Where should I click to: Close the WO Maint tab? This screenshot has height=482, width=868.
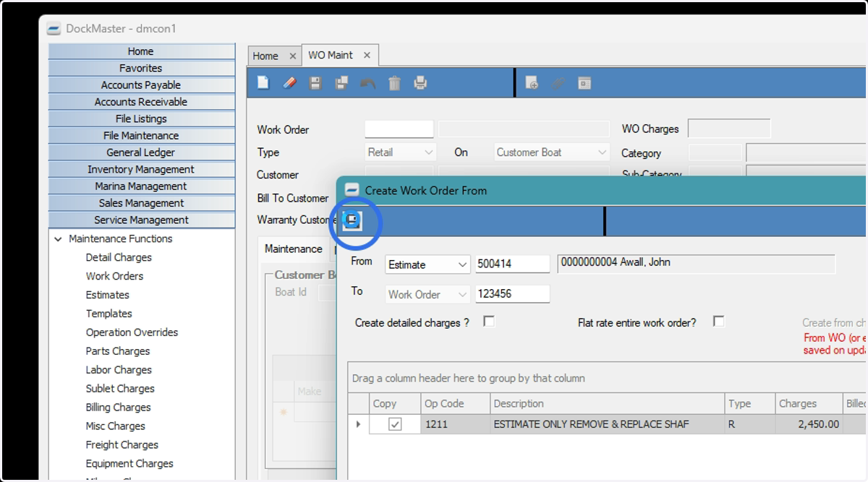pos(367,55)
